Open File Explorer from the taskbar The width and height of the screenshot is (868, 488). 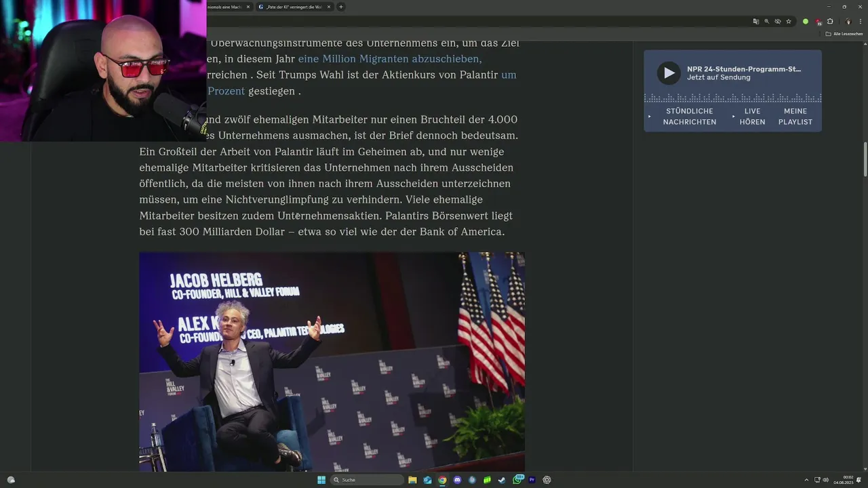coord(412,480)
